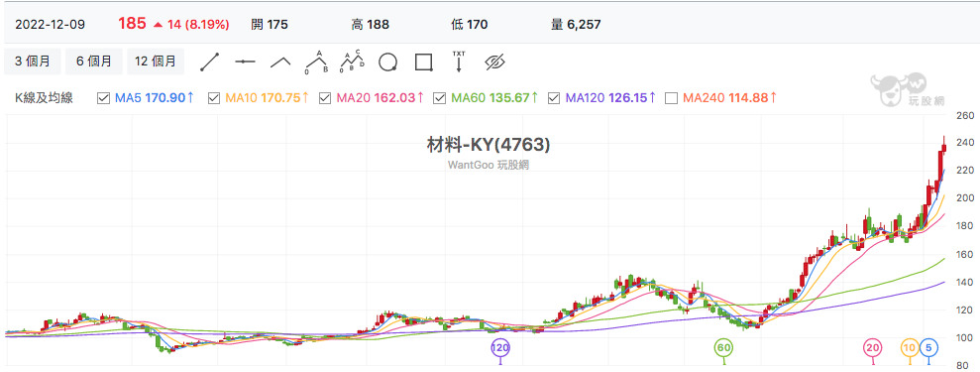Click the 低 170 low price
The height and width of the screenshot is (372, 980).
coord(470,25)
